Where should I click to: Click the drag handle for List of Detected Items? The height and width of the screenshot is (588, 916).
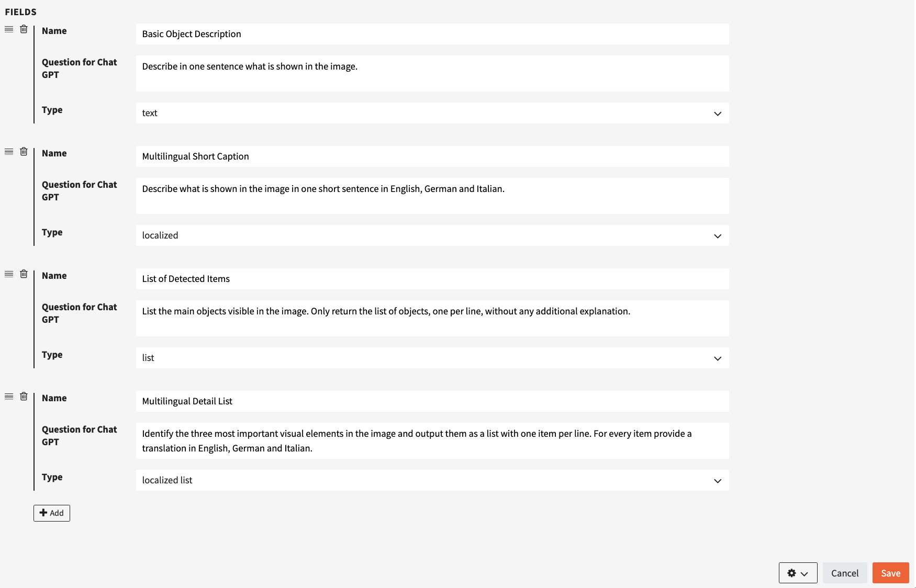pos(8,274)
